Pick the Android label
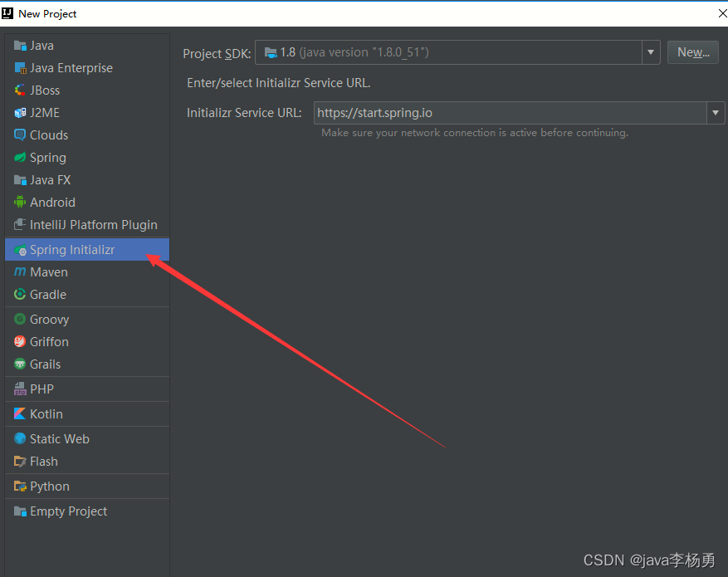Screen dimensions: 728x577 tap(52, 203)
